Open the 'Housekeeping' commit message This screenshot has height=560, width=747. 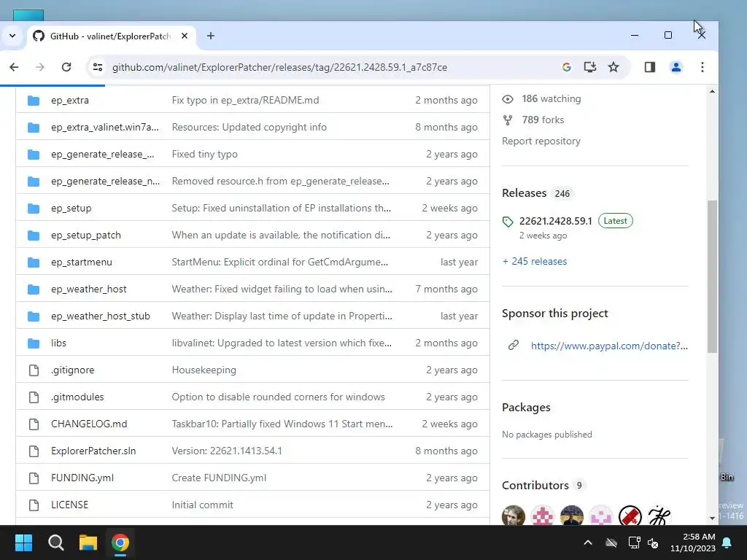204,370
